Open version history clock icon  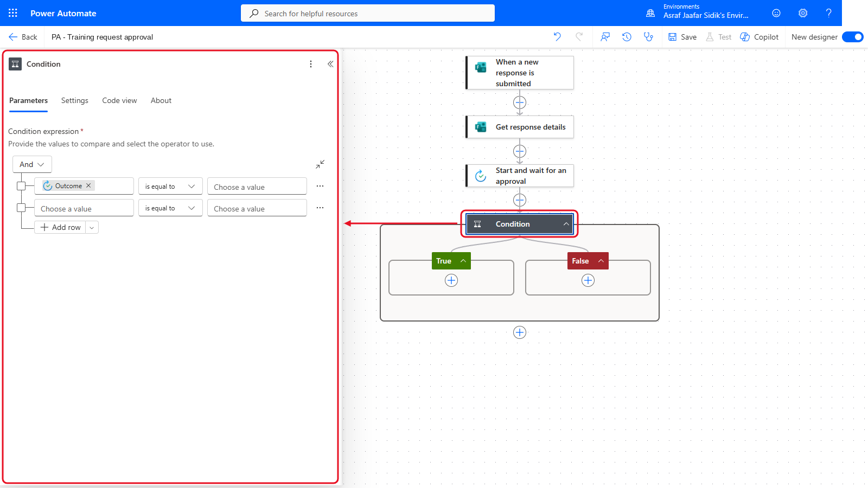[x=627, y=37]
